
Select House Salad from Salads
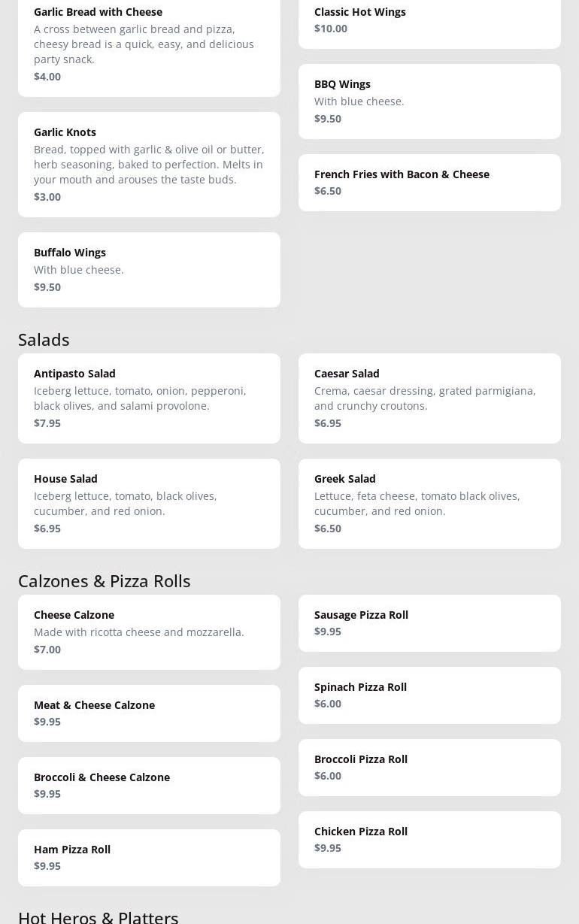click(149, 503)
